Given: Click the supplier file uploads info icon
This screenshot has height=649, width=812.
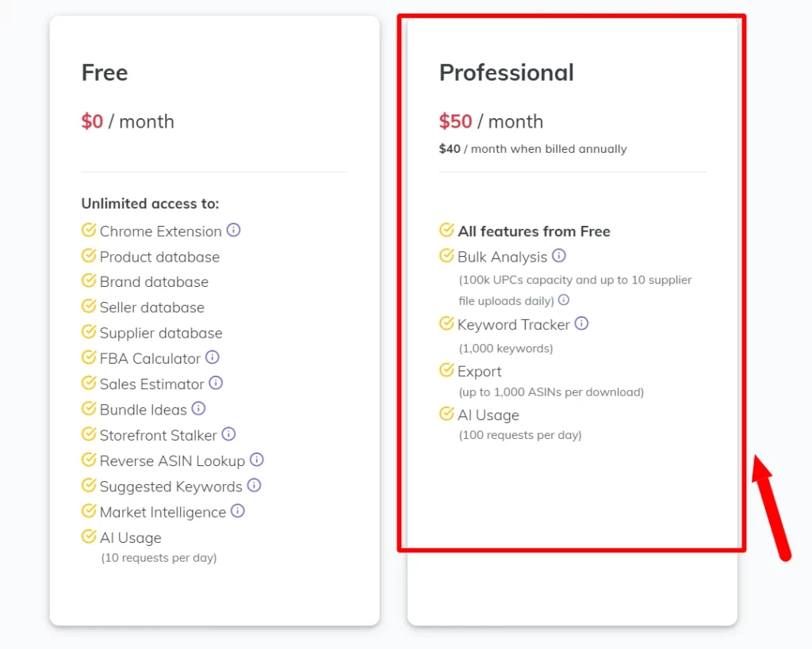Looking at the screenshot, I should [563, 301].
